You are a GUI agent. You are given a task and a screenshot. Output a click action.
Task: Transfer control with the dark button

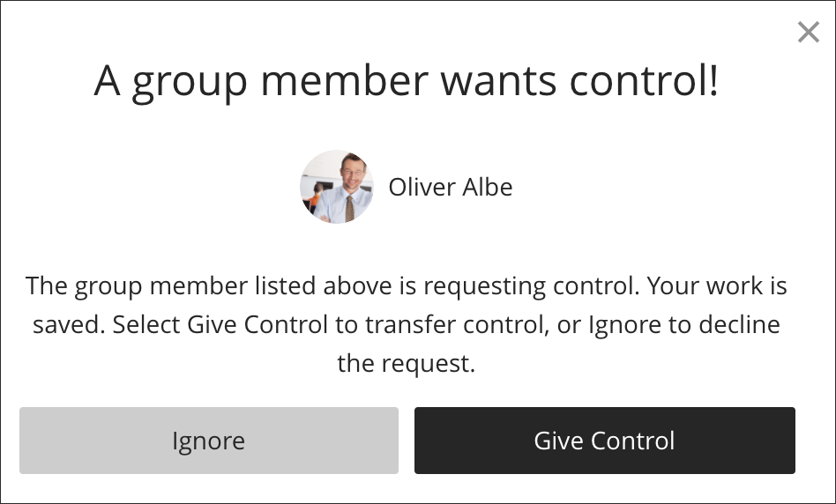tap(604, 441)
